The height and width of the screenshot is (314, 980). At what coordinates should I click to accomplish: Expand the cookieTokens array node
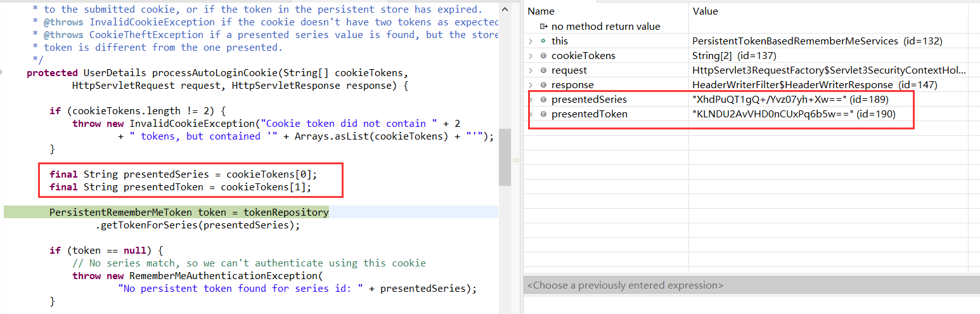pos(531,56)
